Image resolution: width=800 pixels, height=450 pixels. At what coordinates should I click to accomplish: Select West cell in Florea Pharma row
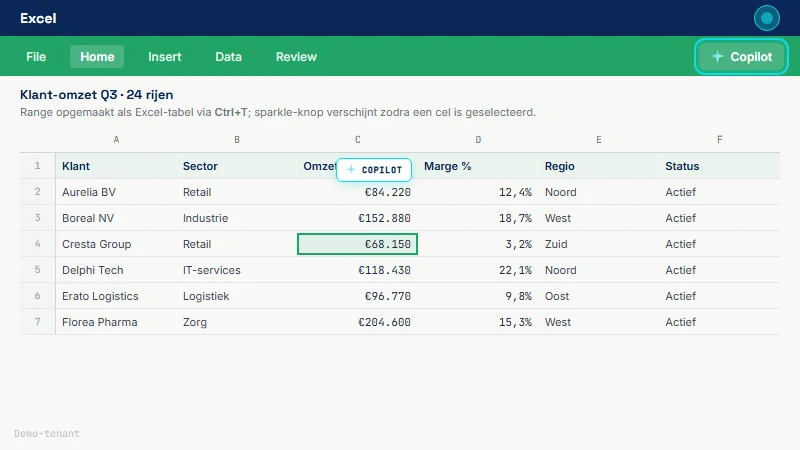(x=599, y=322)
